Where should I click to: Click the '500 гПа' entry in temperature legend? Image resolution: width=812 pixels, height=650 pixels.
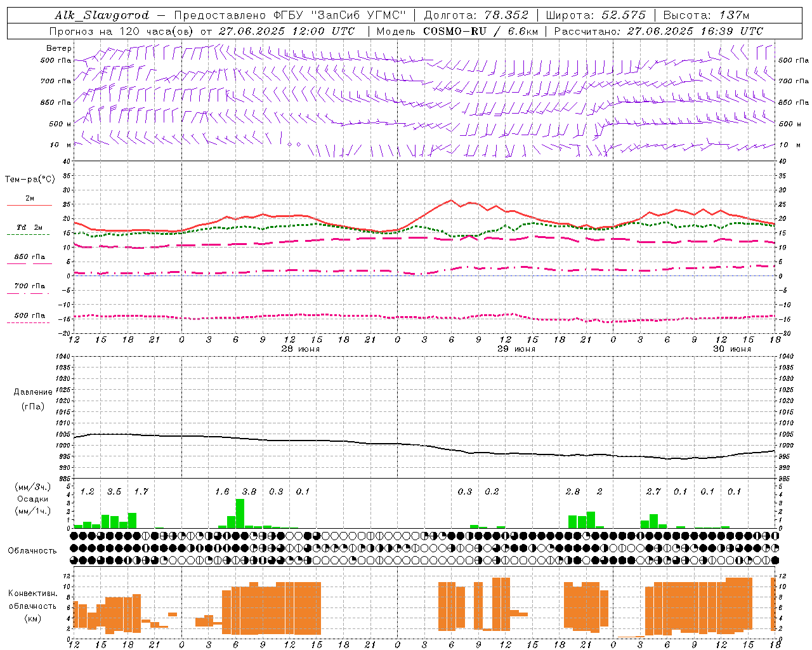click(x=30, y=315)
